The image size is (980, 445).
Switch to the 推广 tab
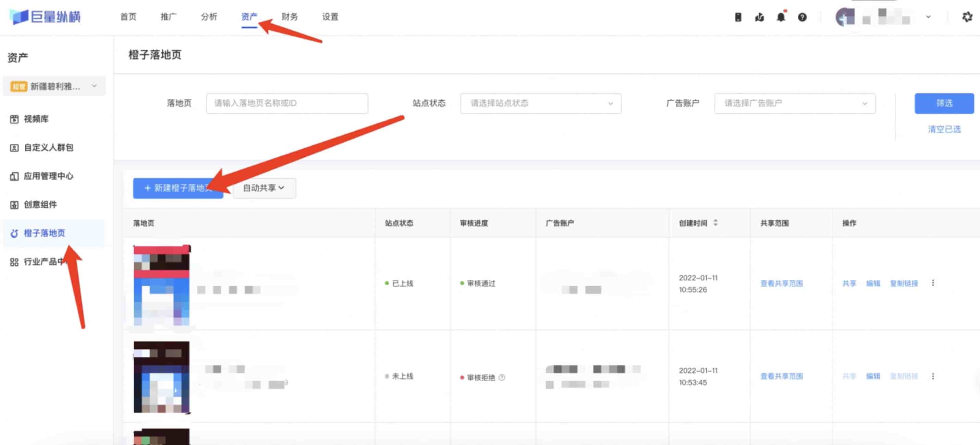click(168, 17)
